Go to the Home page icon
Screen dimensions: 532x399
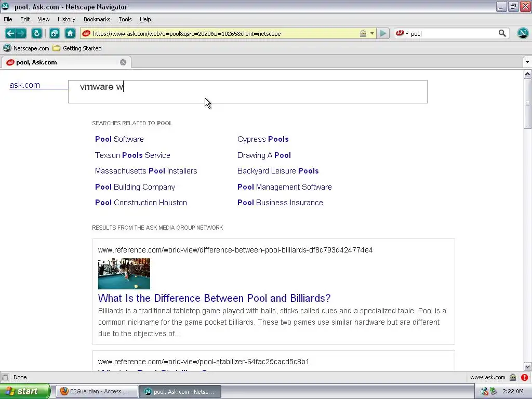pyautogui.click(x=70, y=33)
